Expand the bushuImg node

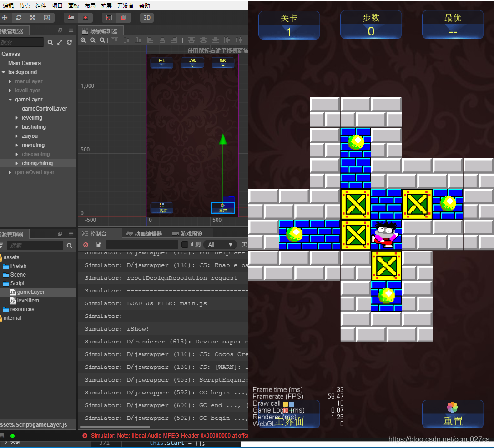pyautogui.click(x=17, y=127)
